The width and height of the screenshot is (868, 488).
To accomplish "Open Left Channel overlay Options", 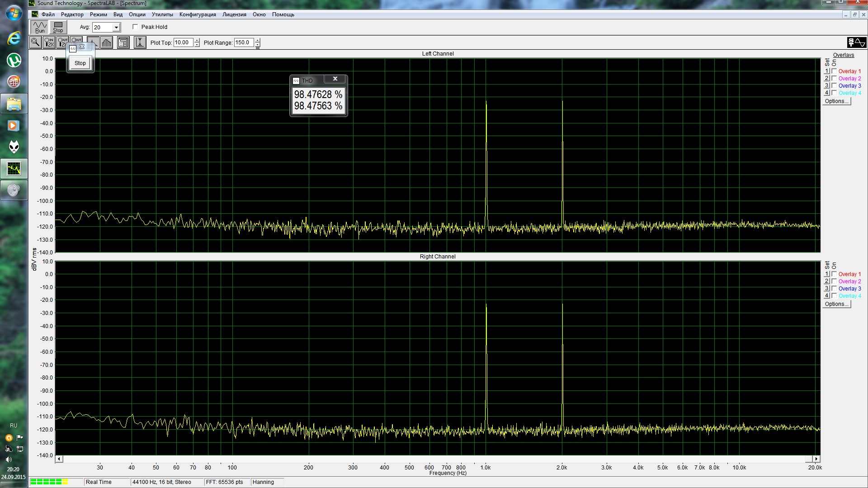I will [x=837, y=101].
